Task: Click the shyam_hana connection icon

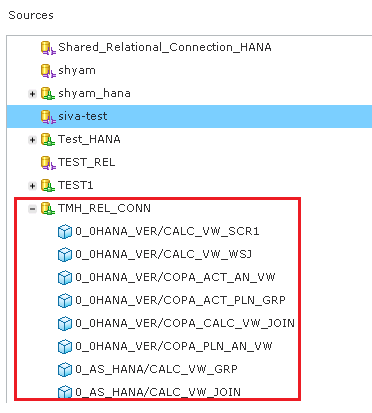Action: (x=48, y=93)
